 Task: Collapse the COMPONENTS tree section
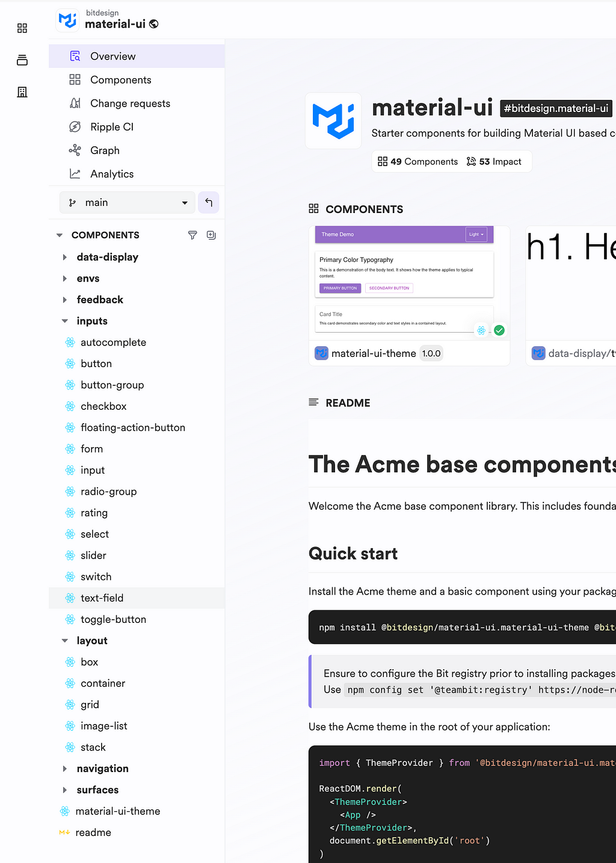click(x=60, y=235)
